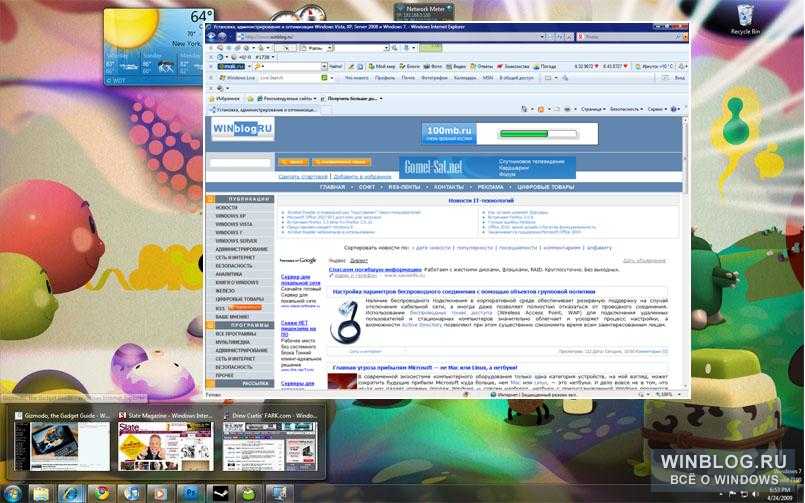805x503 pixels.
Task: Open Календарь in Windows Live toolbar
Action: (x=465, y=78)
